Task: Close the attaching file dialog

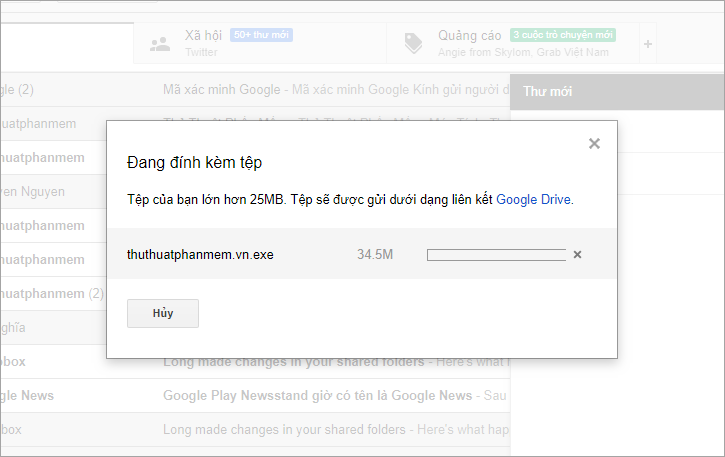Action: (594, 143)
